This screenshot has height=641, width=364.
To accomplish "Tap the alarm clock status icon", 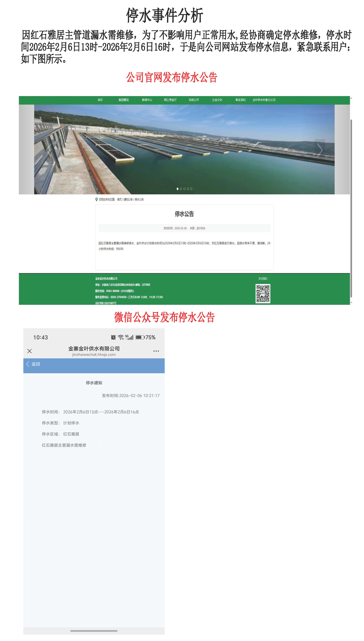I will tap(113, 337).
